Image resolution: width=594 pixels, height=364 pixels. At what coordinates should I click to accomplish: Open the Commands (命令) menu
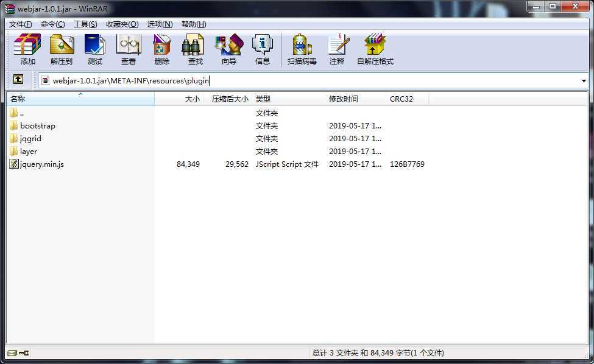click(52, 24)
